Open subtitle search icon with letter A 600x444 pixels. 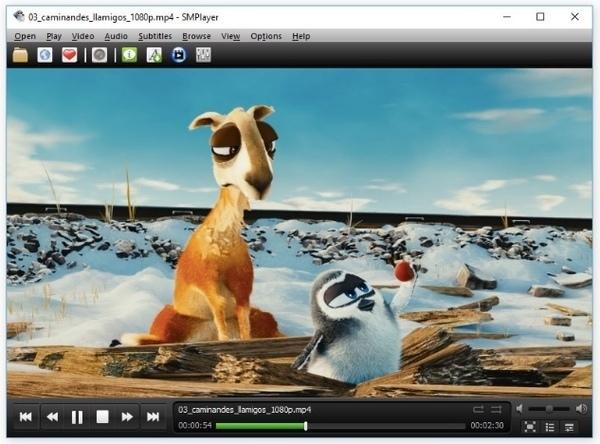[x=154, y=55]
